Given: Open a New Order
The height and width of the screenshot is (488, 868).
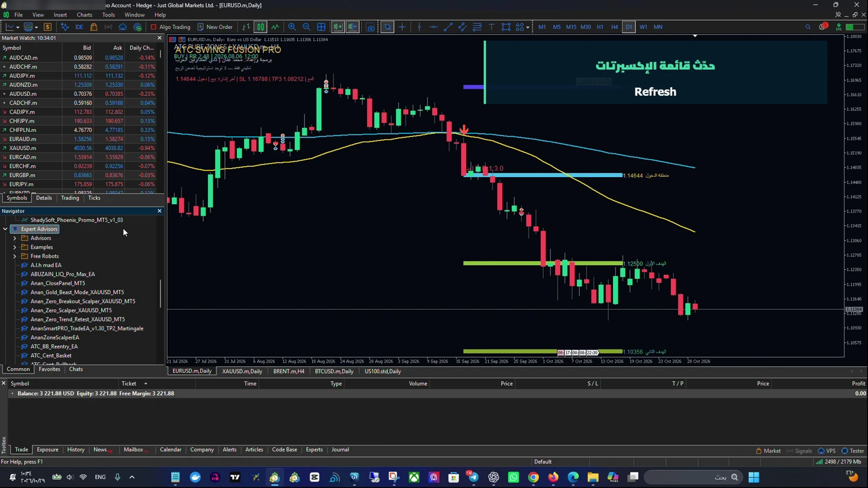Looking at the screenshot, I should pos(215,27).
